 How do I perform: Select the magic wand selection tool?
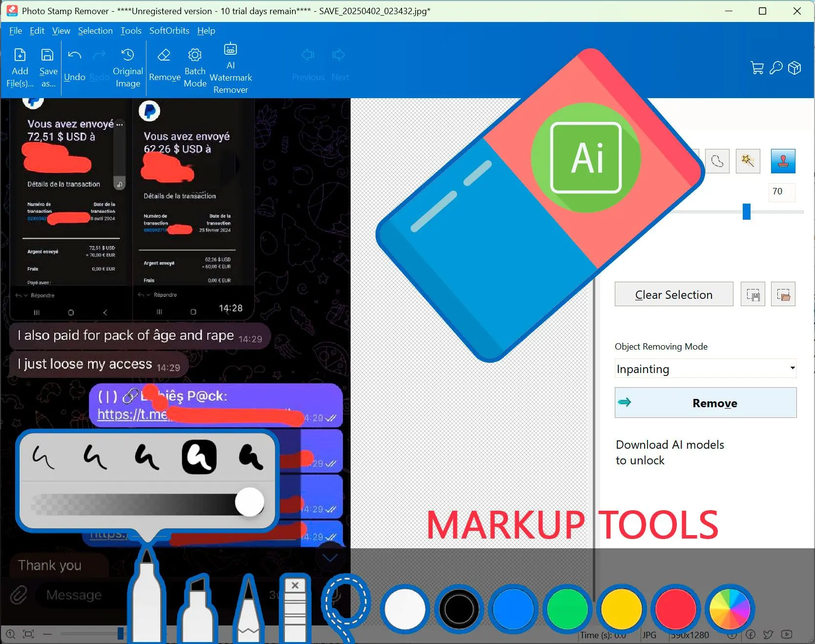748,161
